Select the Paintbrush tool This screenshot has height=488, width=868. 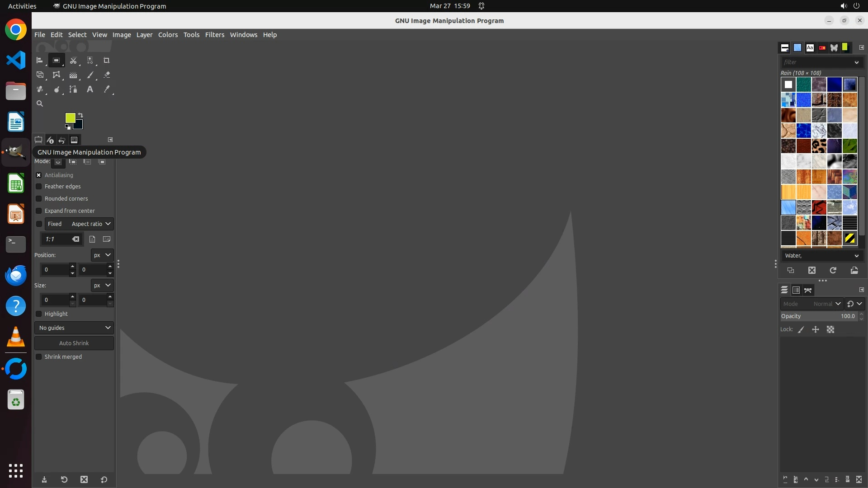tap(90, 75)
